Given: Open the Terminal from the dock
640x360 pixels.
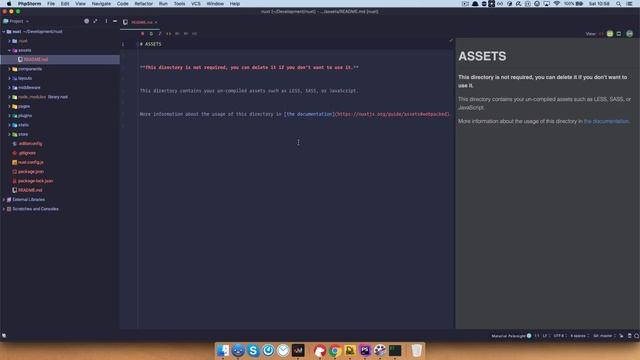Looking at the screenshot, I should 395,350.
